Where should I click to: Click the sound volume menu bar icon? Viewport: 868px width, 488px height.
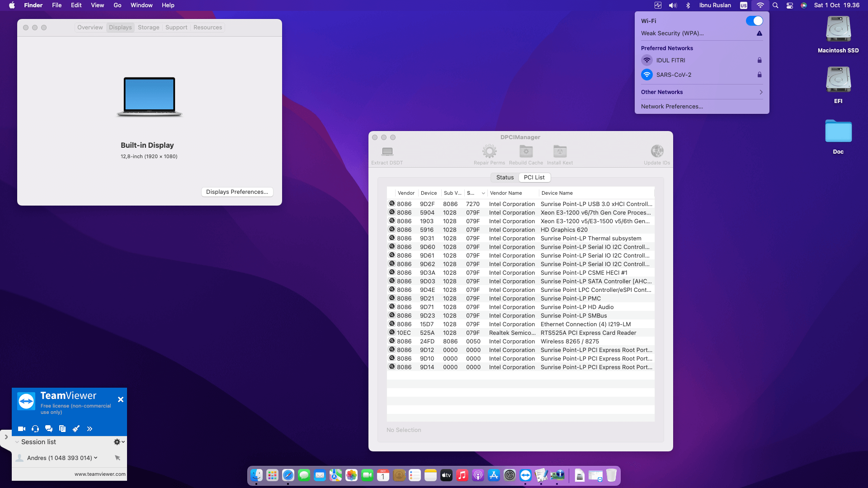tap(673, 5)
